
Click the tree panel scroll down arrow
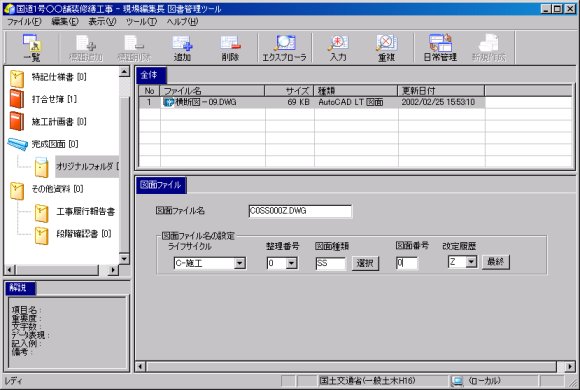pos(125,258)
